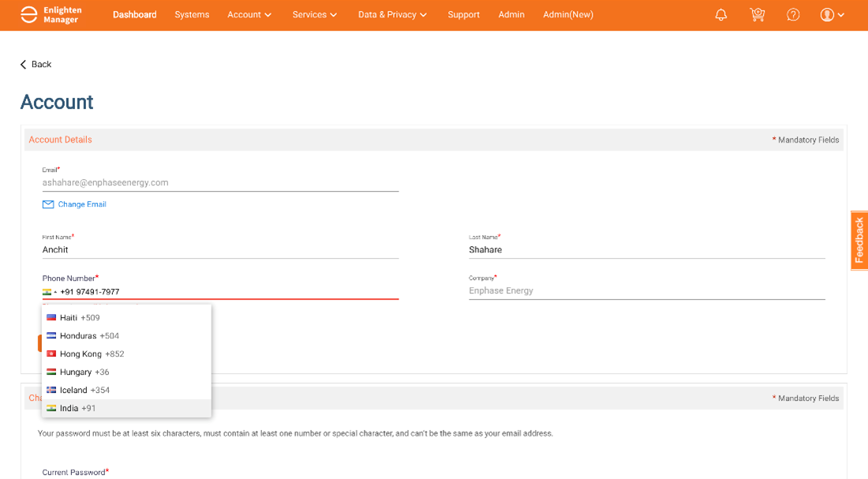Go to Dashboard
The image size is (868, 479).
[x=134, y=15]
